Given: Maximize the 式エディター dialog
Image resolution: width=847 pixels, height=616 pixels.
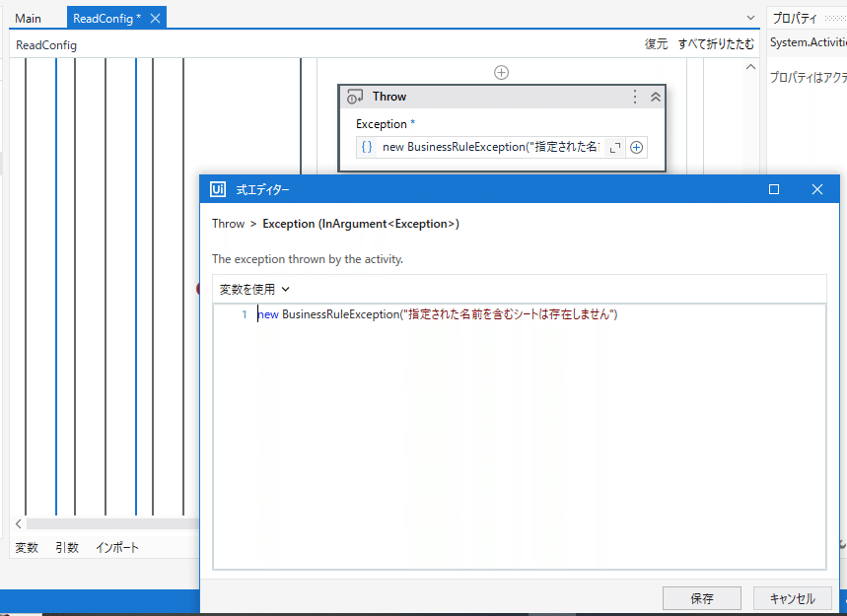Looking at the screenshot, I should point(774,189).
